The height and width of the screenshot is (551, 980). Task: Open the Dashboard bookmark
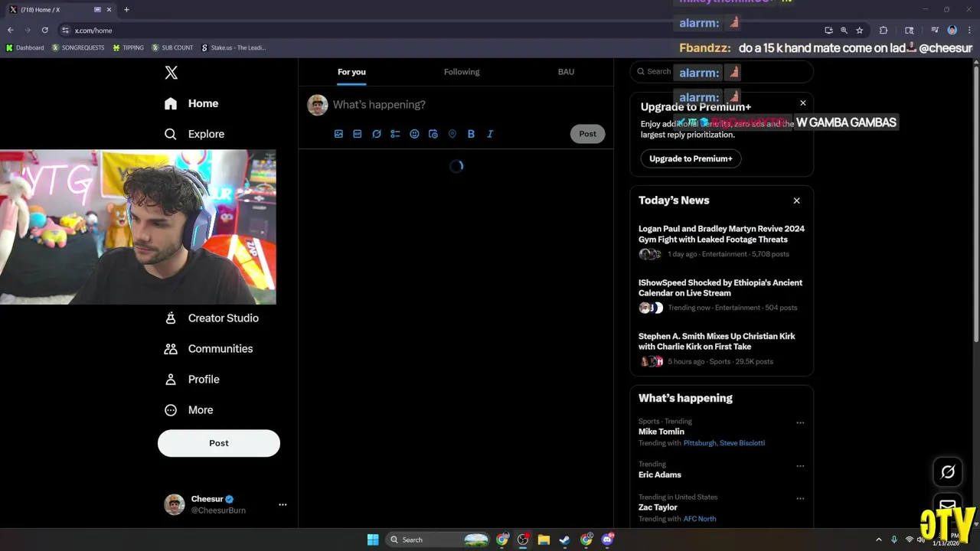(x=25, y=47)
